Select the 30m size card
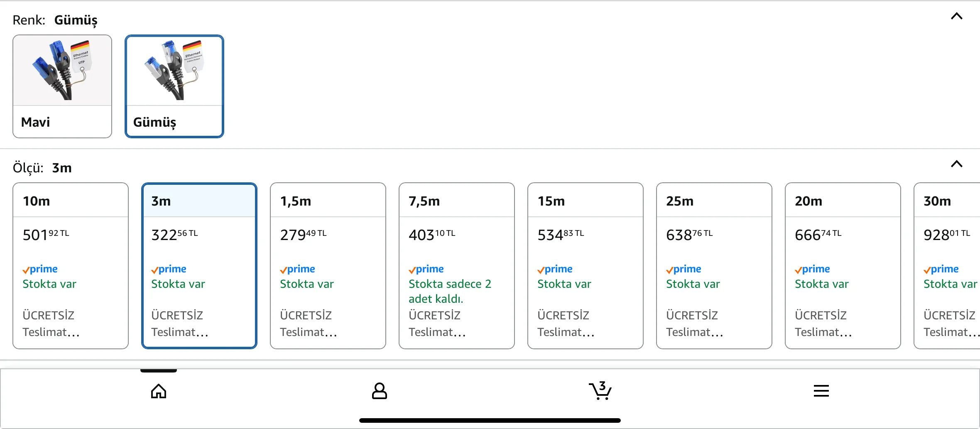980x429 pixels. point(947,201)
